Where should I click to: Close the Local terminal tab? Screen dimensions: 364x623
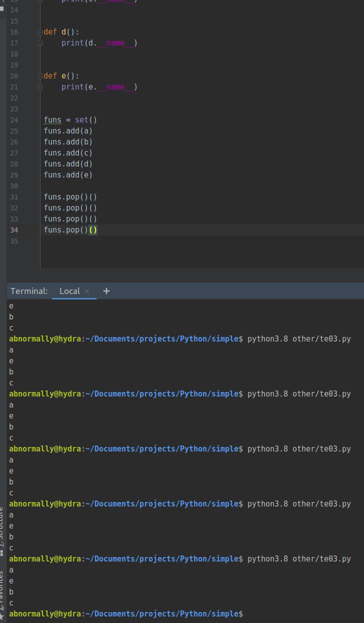coord(87,291)
